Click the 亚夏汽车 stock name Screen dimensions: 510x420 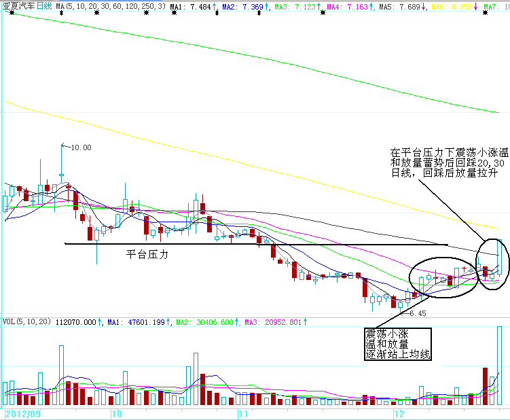(x=18, y=6)
